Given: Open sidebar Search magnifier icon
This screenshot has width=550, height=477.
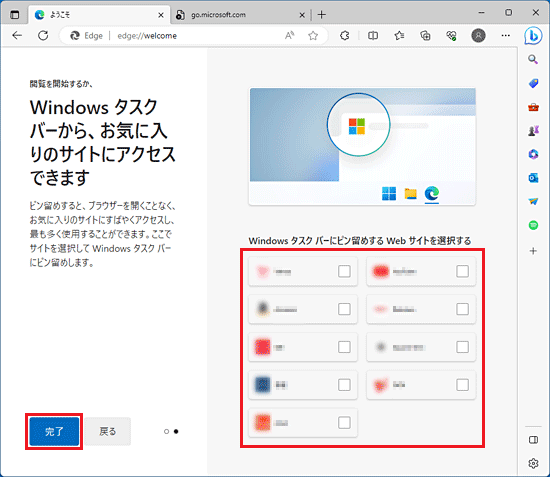Looking at the screenshot, I should [x=533, y=59].
